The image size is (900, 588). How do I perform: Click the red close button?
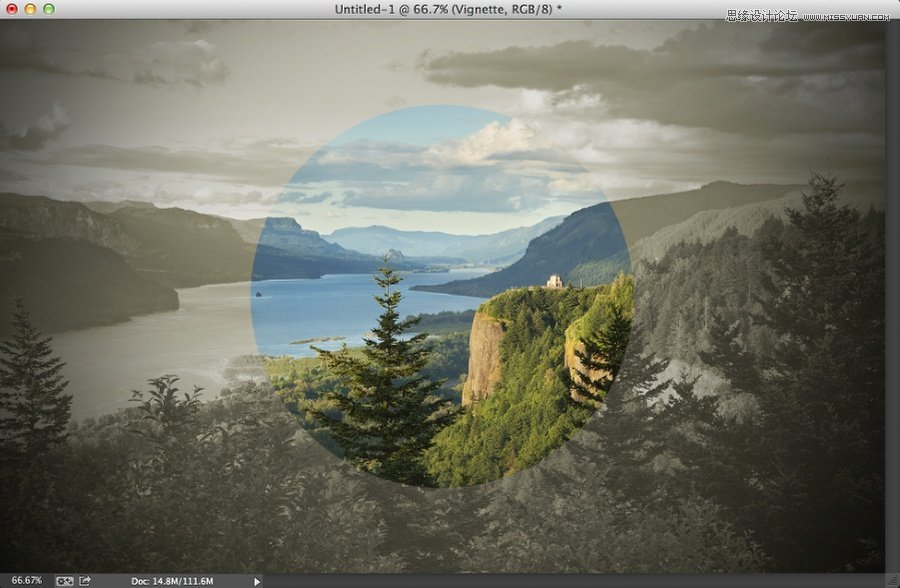click(x=15, y=11)
